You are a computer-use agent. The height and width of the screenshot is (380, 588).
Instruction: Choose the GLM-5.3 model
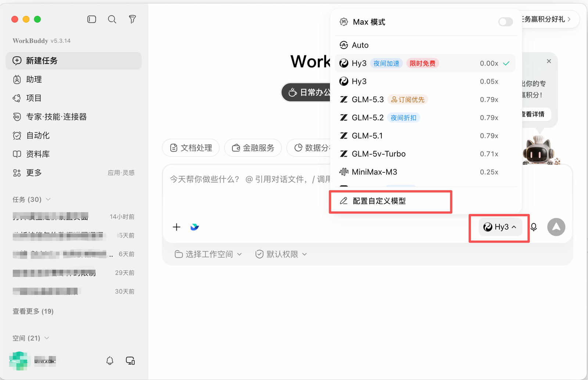click(x=425, y=100)
